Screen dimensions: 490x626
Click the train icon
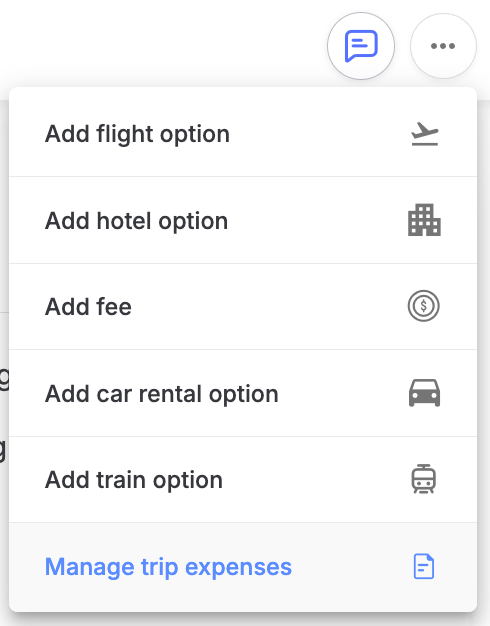point(424,479)
